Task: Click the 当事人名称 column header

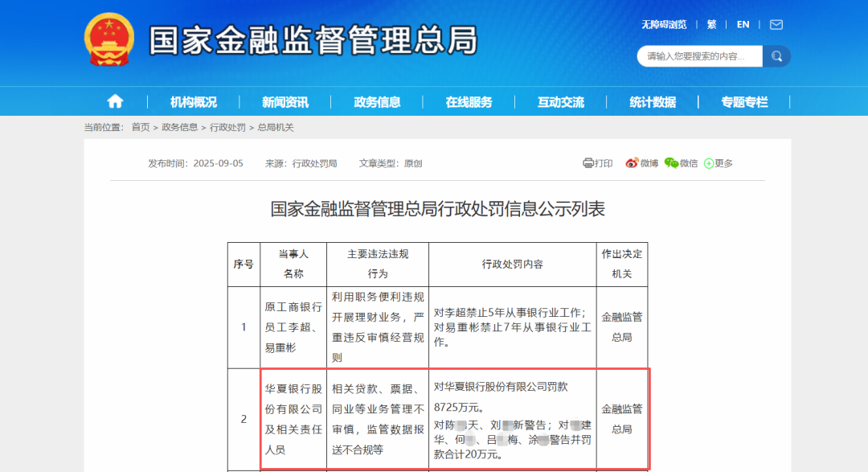Action: (x=293, y=265)
